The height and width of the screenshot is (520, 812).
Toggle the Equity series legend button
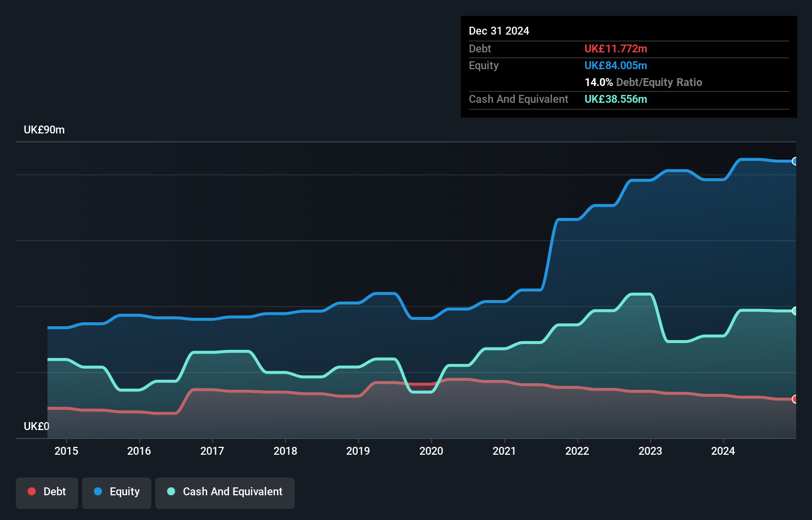click(117, 493)
